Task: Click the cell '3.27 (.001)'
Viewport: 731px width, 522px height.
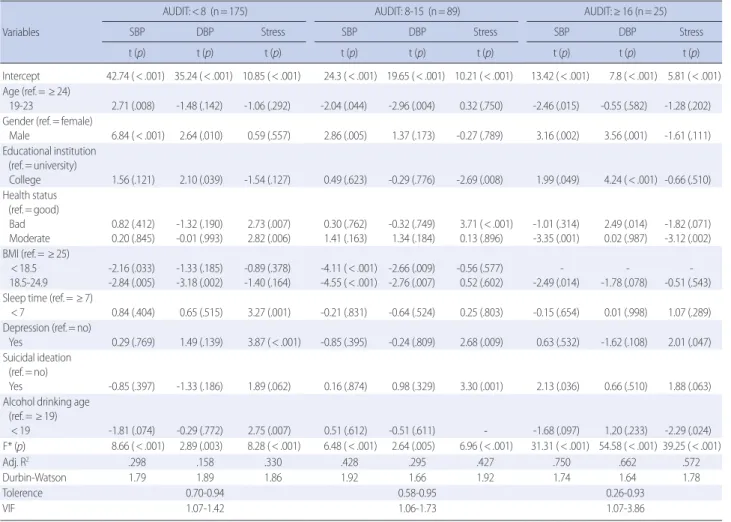Action: (269, 313)
